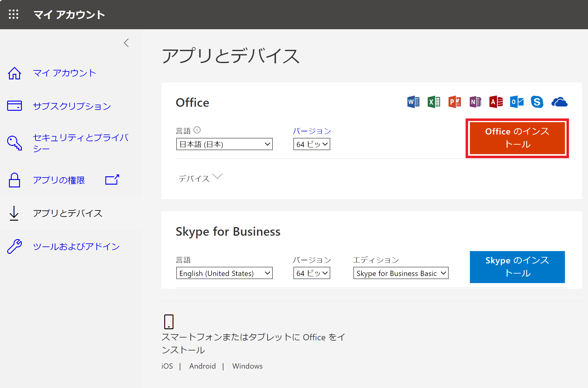Open the Android install link
588x388 pixels.
(x=202, y=366)
